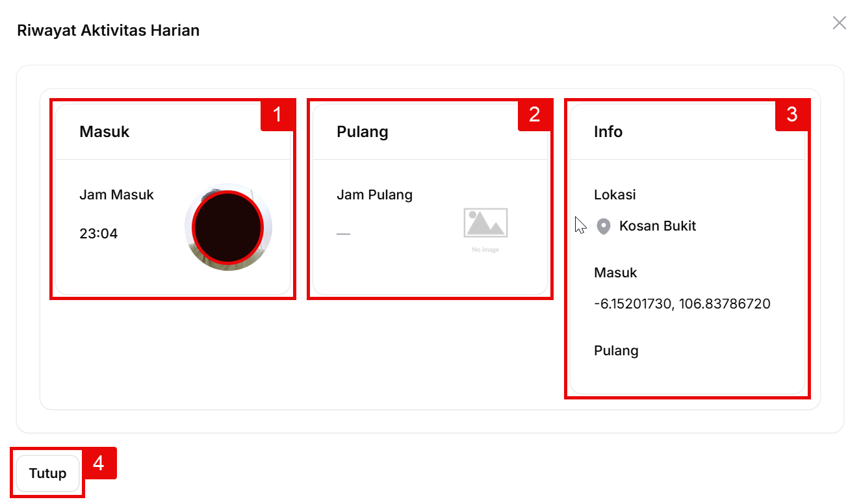The image size is (861, 504).
Task: Click the Tutup button
Action: pos(47,473)
